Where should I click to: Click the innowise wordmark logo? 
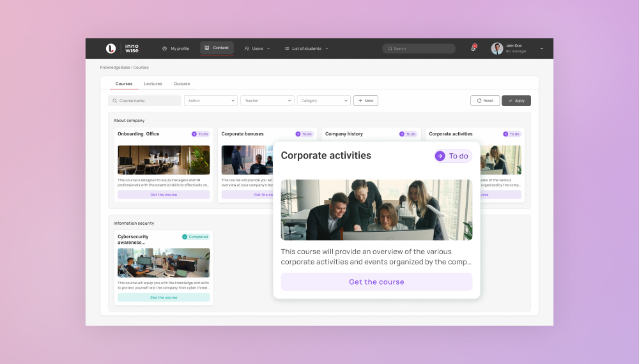(x=132, y=49)
